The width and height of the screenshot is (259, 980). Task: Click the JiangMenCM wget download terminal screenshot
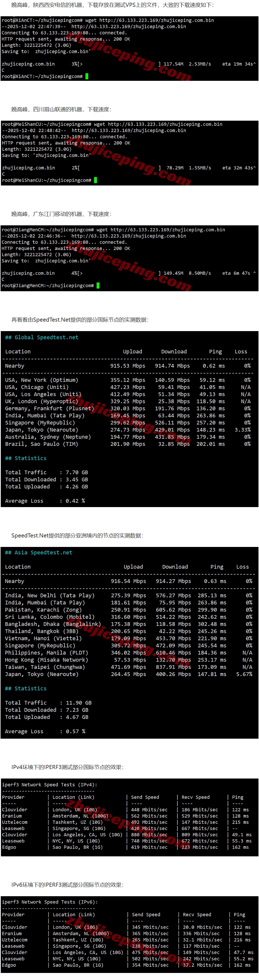pyautogui.click(x=129, y=258)
